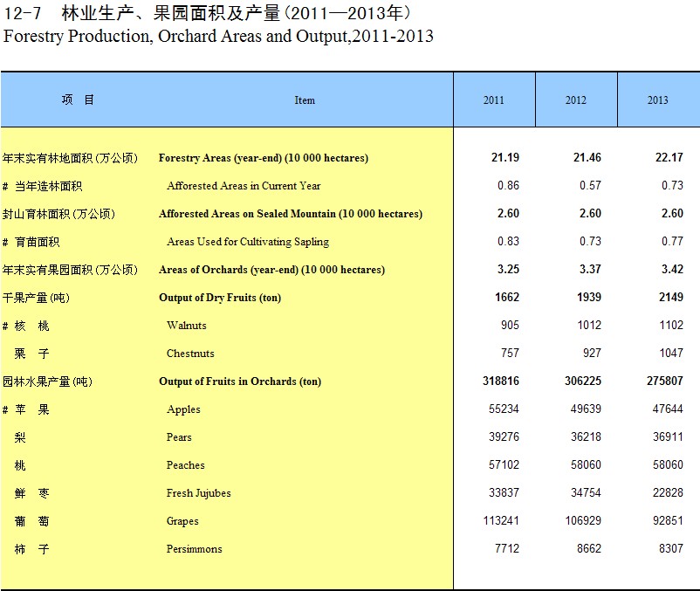Click the Persimmons 2013 value 8307

(x=669, y=549)
